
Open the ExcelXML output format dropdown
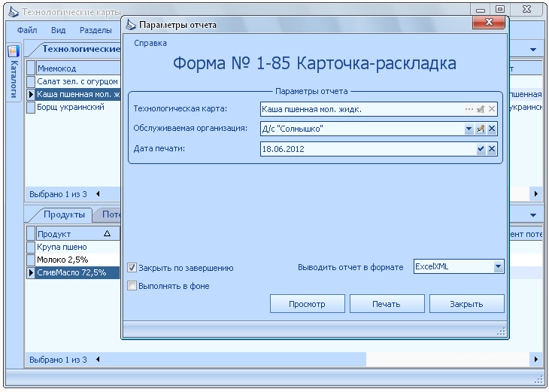(x=498, y=266)
